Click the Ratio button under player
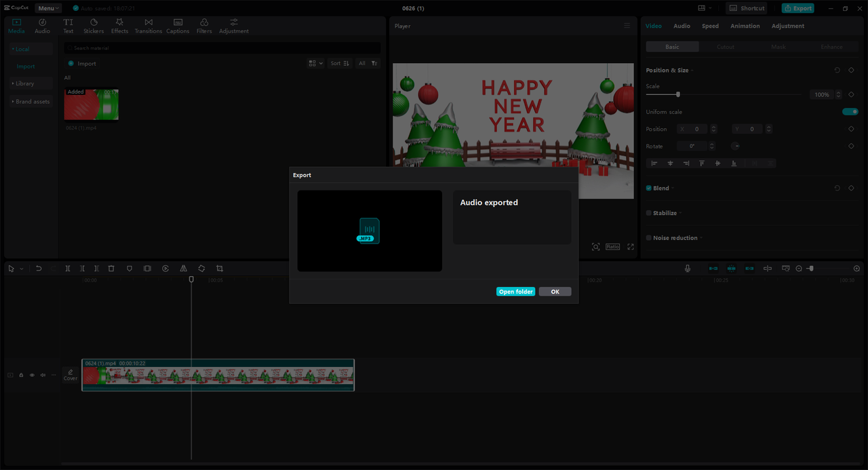Viewport: 868px width, 470px height. point(612,247)
